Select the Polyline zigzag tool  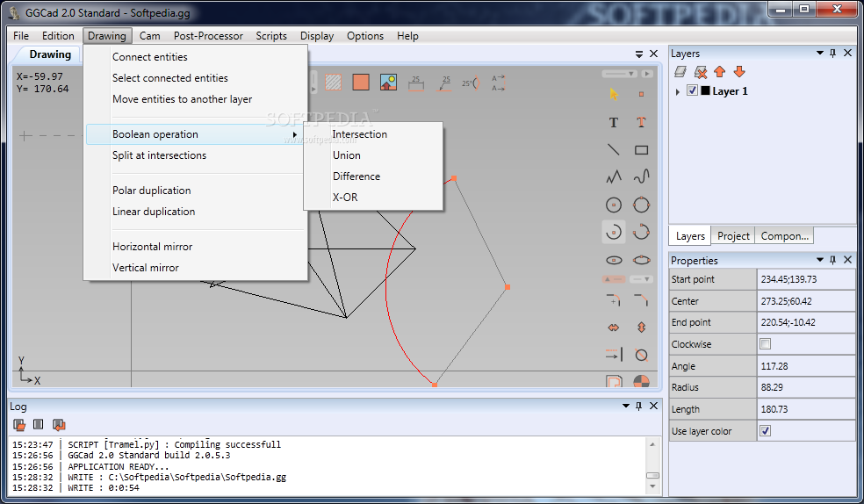pyautogui.click(x=614, y=176)
